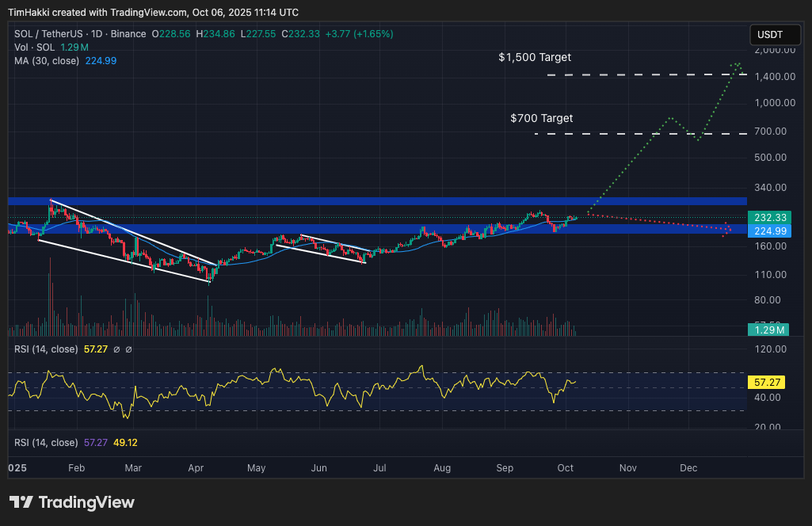Click the yellow 57.27 RSI axis label

pyautogui.click(x=768, y=382)
